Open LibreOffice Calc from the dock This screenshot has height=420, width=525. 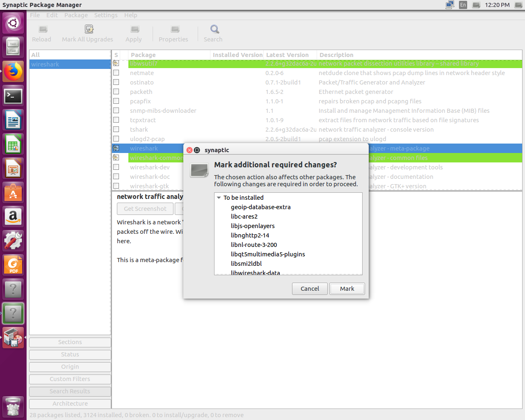point(13,144)
